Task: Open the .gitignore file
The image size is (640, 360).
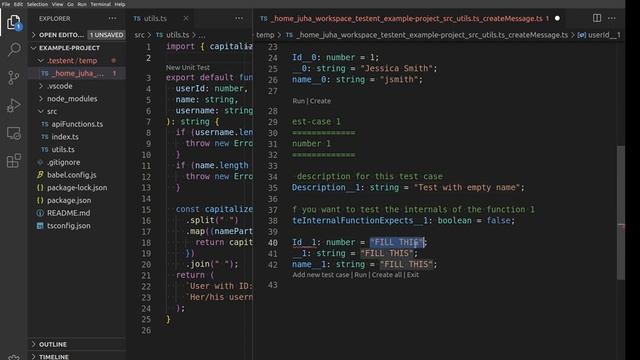Action: coord(63,162)
